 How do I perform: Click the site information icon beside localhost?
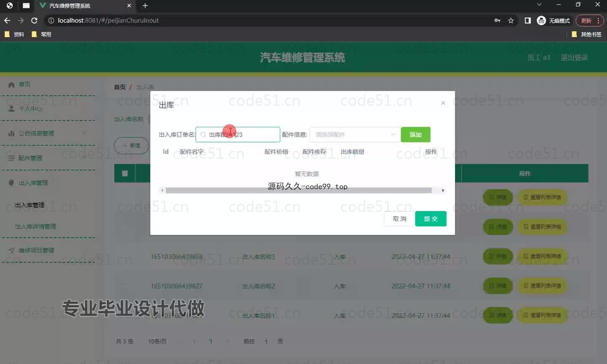point(51,20)
